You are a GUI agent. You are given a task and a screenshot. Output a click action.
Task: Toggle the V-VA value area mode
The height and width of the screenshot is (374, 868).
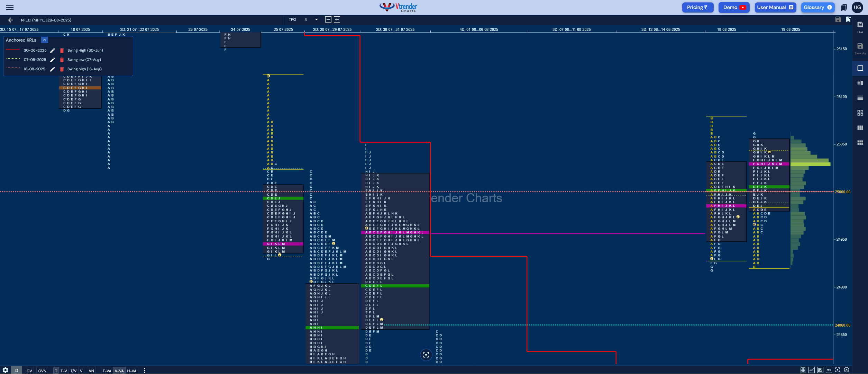coord(119,371)
